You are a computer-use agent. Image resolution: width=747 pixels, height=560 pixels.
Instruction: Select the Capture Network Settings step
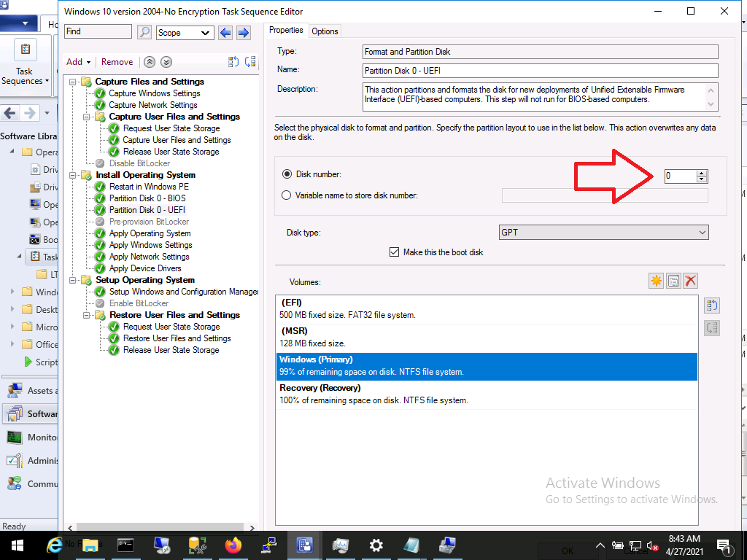pyautogui.click(x=153, y=105)
